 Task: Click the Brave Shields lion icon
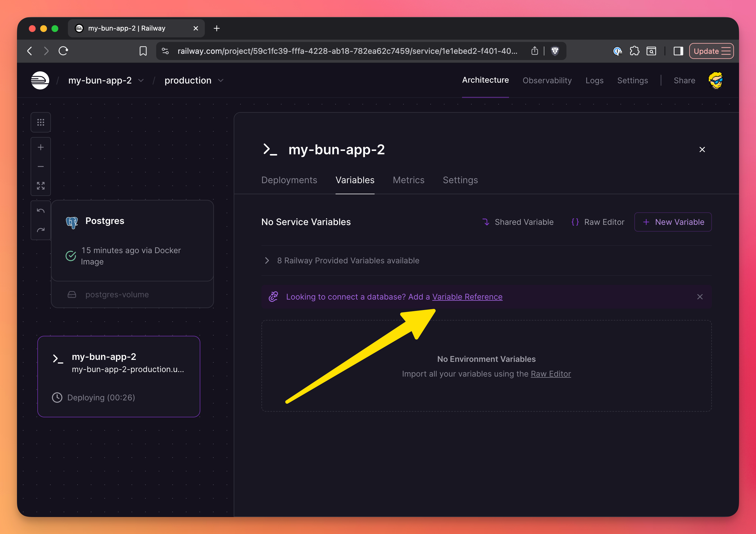(x=555, y=51)
